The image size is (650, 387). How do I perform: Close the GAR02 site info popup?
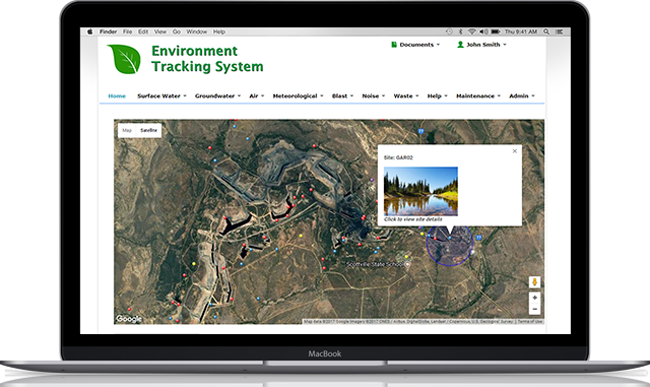click(x=514, y=151)
